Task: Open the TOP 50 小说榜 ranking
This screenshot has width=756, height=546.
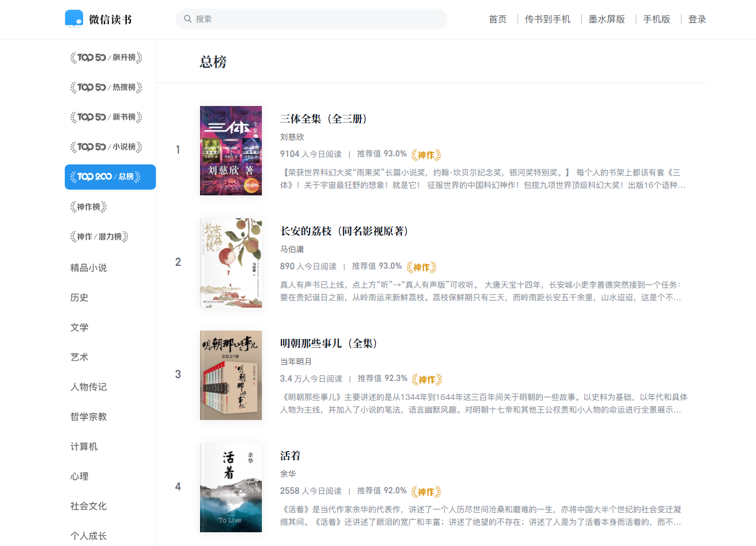Action: (106, 147)
